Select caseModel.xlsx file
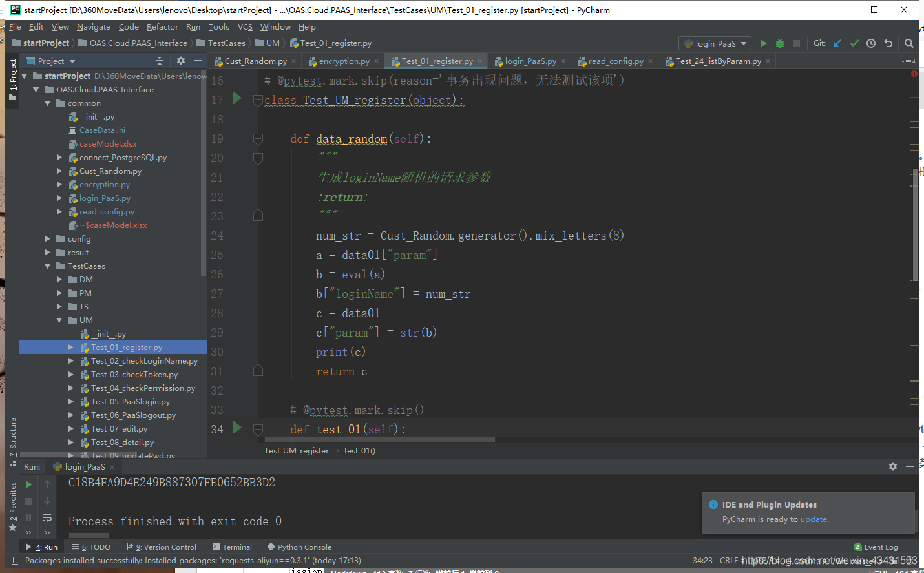 click(x=108, y=144)
